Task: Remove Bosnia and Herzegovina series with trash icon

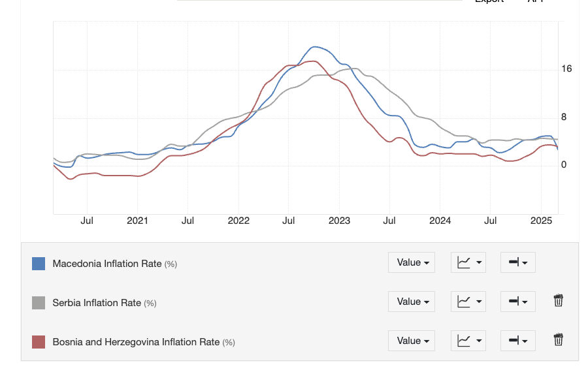Action: coord(558,340)
